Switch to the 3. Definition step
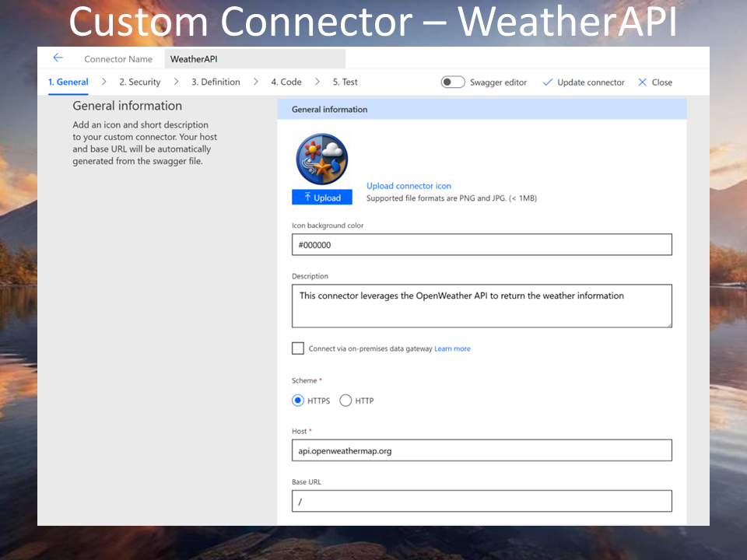This screenshot has width=747, height=560. point(216,82)
